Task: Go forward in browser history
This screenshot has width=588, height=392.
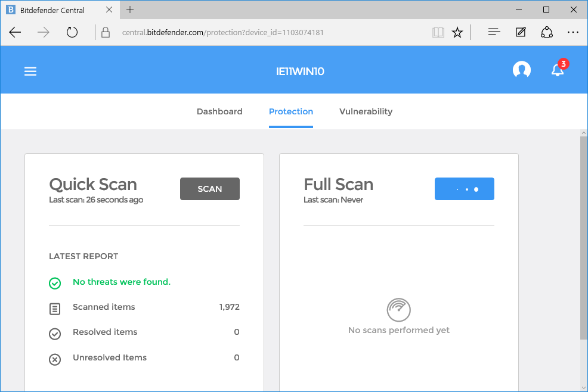Action: [44, 32]
